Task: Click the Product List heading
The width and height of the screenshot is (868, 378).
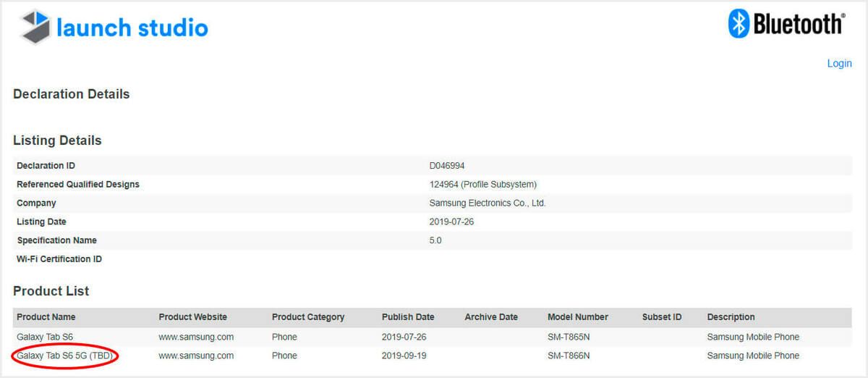Action: coord(51,291)
